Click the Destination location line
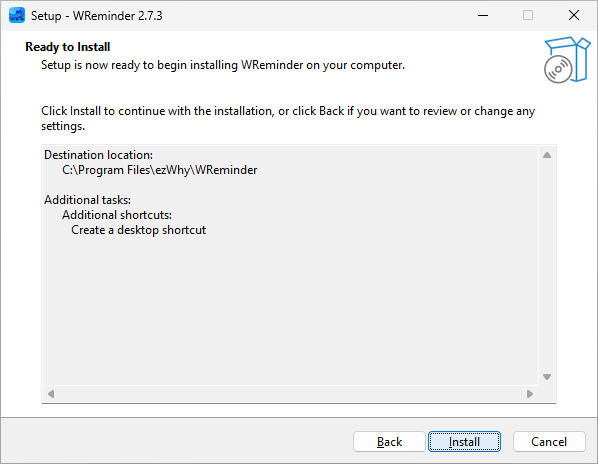 pos(98,155)
